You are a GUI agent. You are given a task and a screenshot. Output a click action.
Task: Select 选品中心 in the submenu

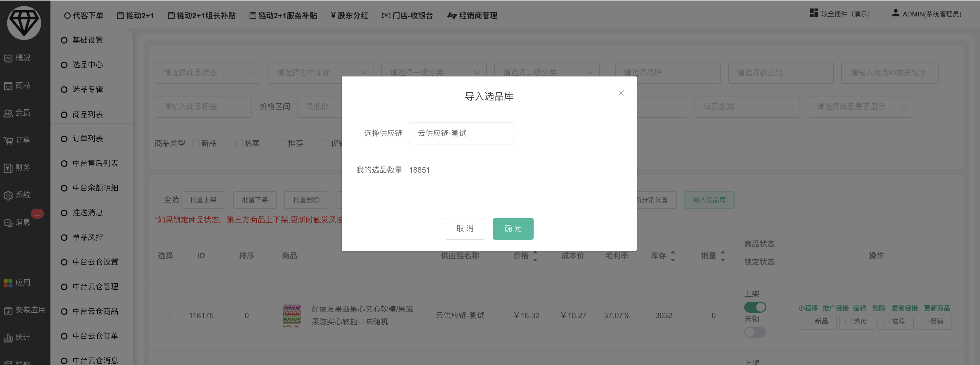(x=87, y=65)
